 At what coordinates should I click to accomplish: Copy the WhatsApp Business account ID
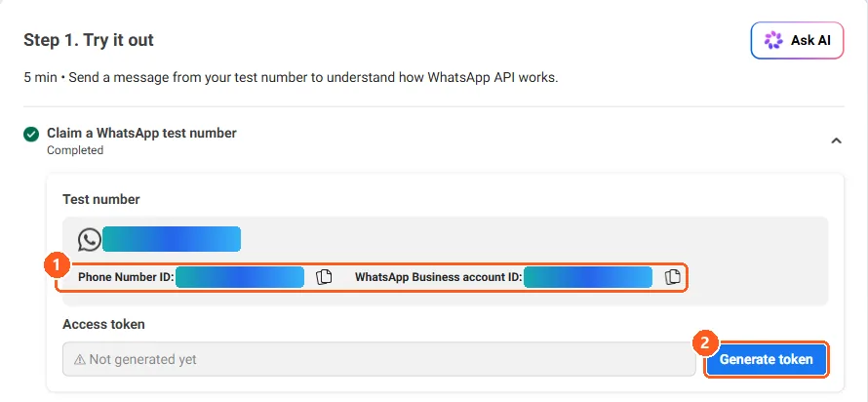click(672, 277)
